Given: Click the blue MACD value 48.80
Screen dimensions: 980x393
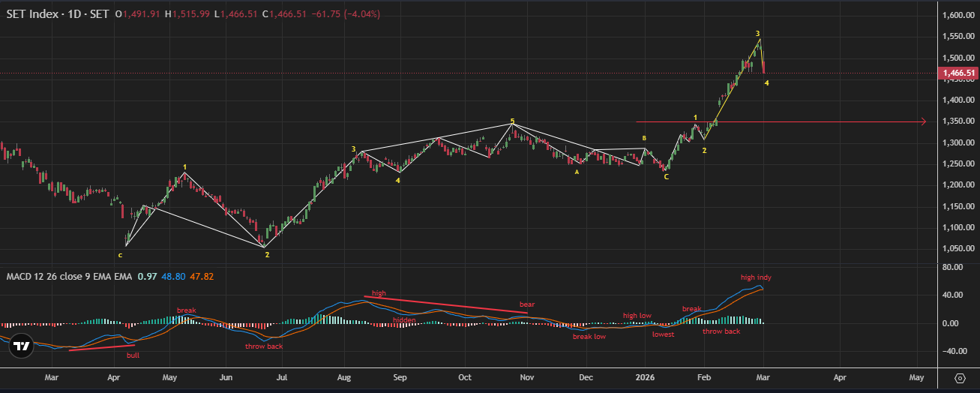Looking at the screenshot, I should (x=172, y=277).
